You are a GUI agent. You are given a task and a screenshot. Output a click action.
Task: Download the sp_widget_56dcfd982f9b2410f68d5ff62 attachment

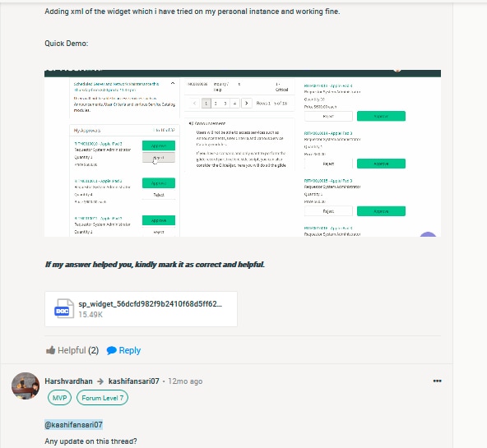click(141, 309)
